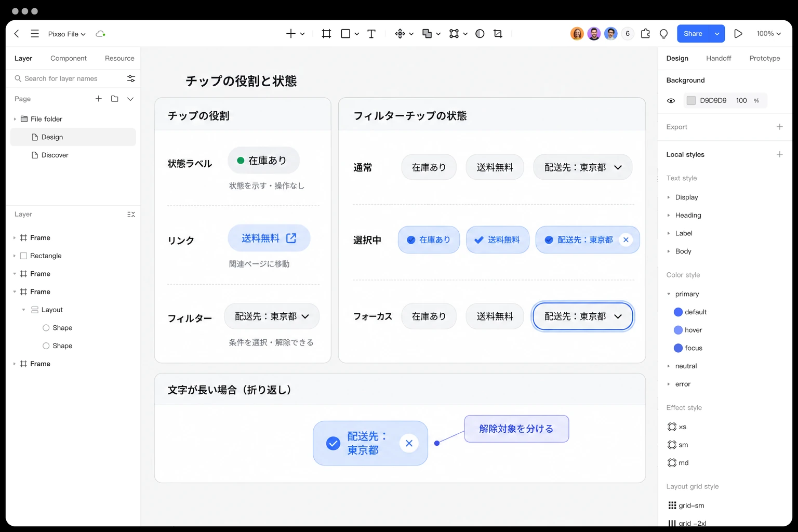Select the grid-sm layout grid style

pos(686,506)
